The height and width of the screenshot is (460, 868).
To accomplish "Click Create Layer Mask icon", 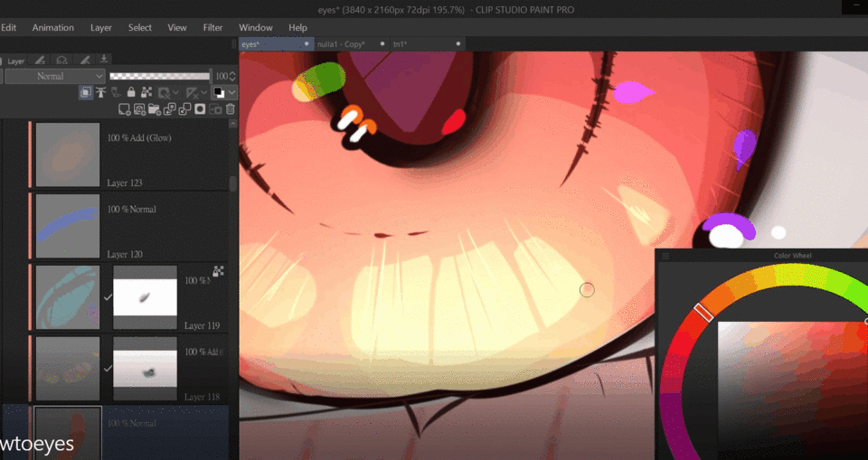I will 200,109.
